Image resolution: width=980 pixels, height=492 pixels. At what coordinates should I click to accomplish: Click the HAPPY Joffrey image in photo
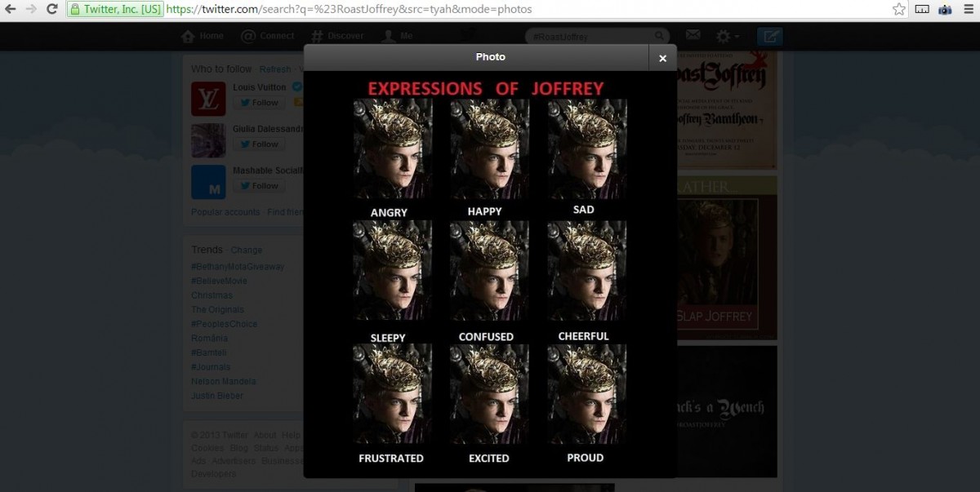pyautogui.click(x=489, y=151)
